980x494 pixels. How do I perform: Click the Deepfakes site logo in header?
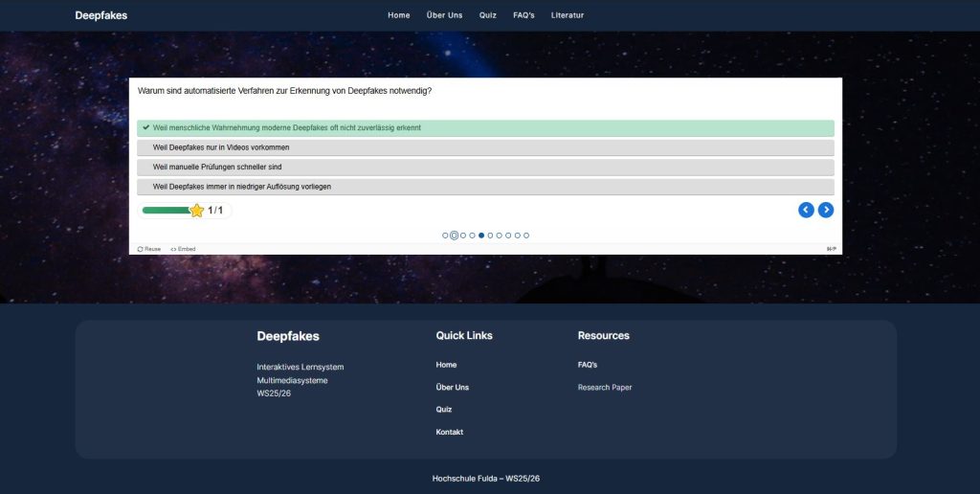pyautogui.click(x=100, y=15)
